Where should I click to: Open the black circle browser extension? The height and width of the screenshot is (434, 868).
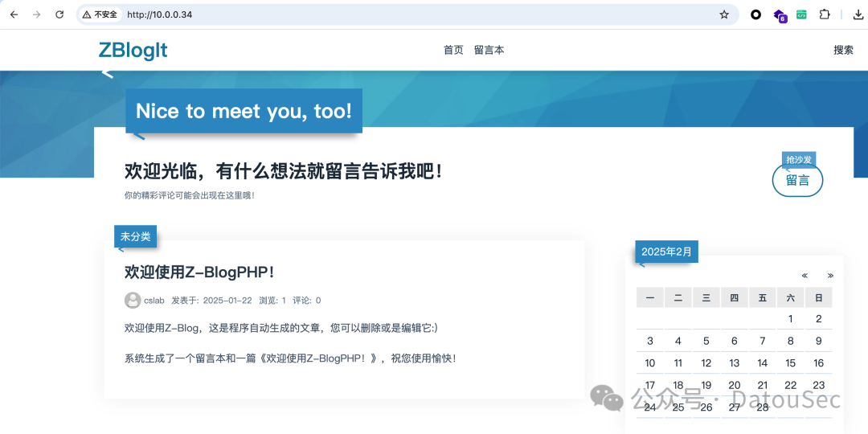click(x=755, y=15)
